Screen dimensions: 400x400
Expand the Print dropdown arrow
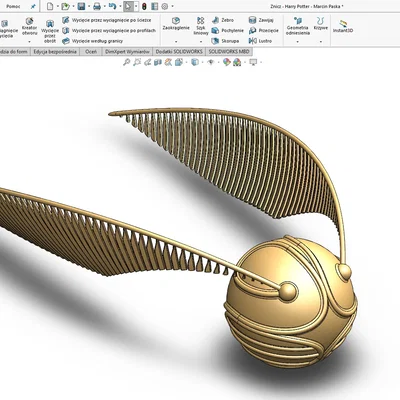click(104, 6)
